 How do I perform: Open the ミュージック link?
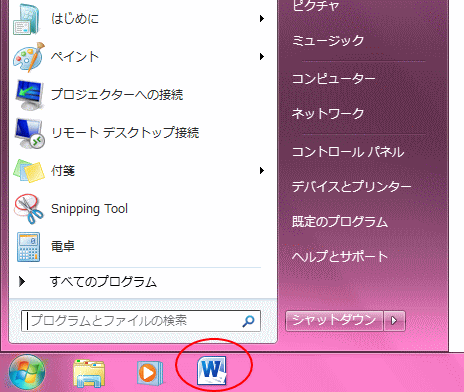tap(328, 41)
